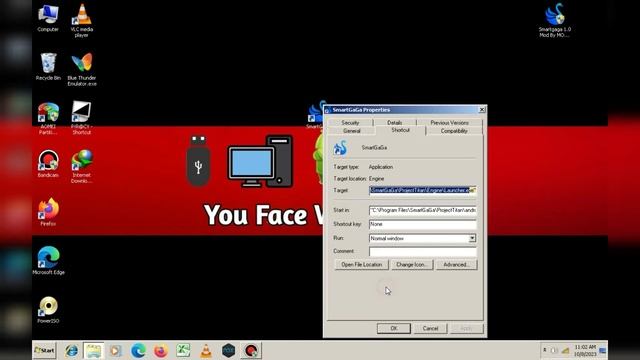
Task: Open Internet Explorer from the taskbar
Action: (x=71, y=351)
